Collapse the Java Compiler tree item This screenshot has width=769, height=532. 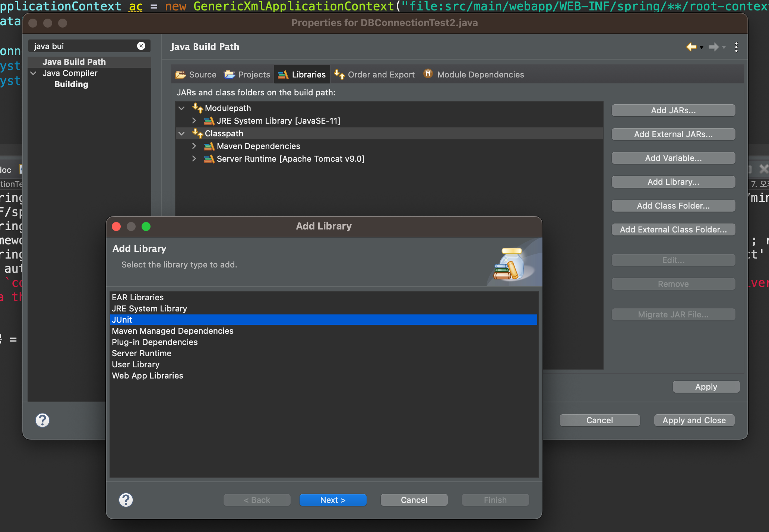(x=34, y=73)
